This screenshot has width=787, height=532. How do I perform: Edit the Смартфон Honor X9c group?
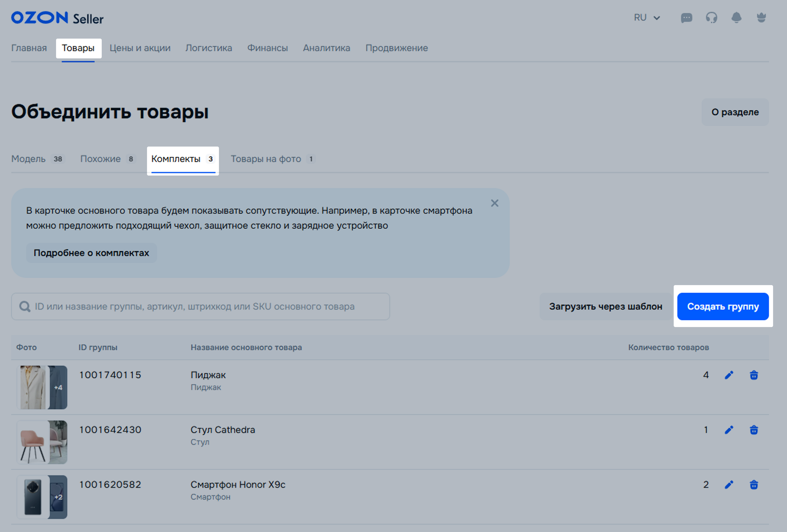click(729, 485)
